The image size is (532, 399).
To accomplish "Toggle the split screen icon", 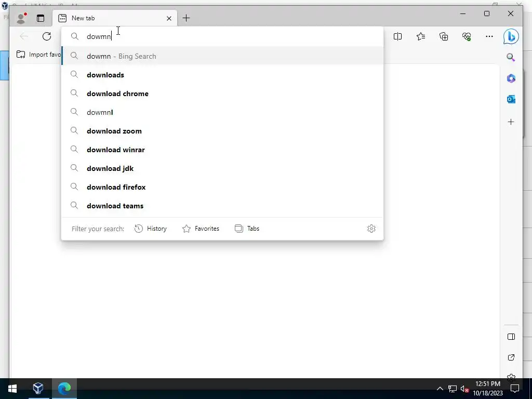I will point(397,36).
